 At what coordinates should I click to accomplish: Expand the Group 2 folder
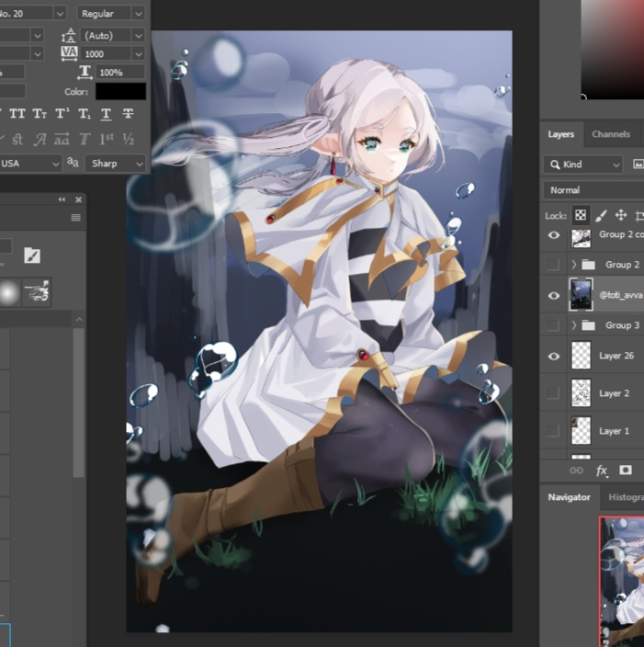coord(574,265)
